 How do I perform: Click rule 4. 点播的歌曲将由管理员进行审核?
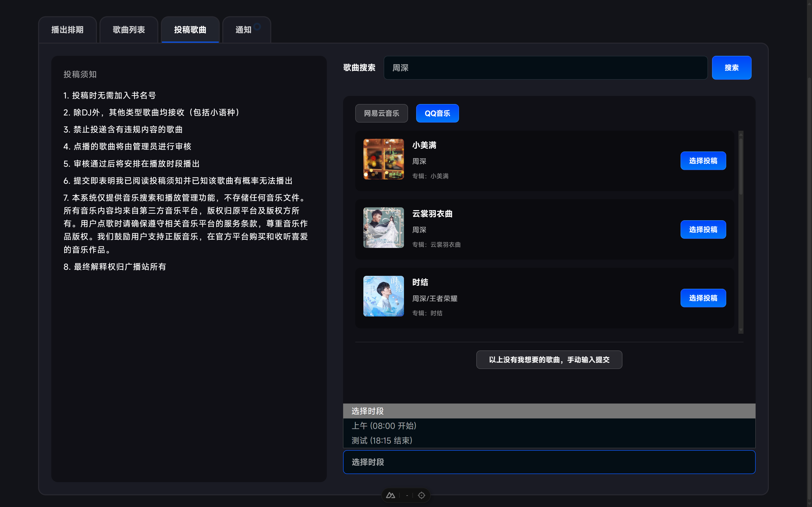127,146
